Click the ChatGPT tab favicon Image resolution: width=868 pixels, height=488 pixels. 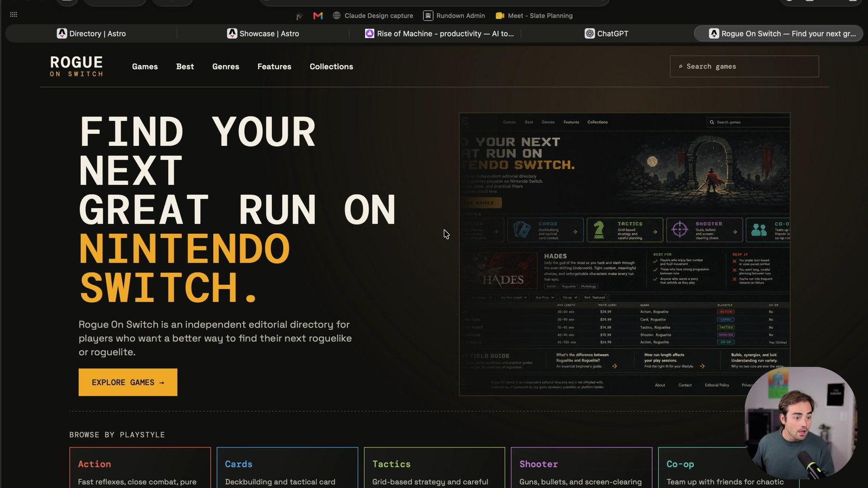(590, 34)
